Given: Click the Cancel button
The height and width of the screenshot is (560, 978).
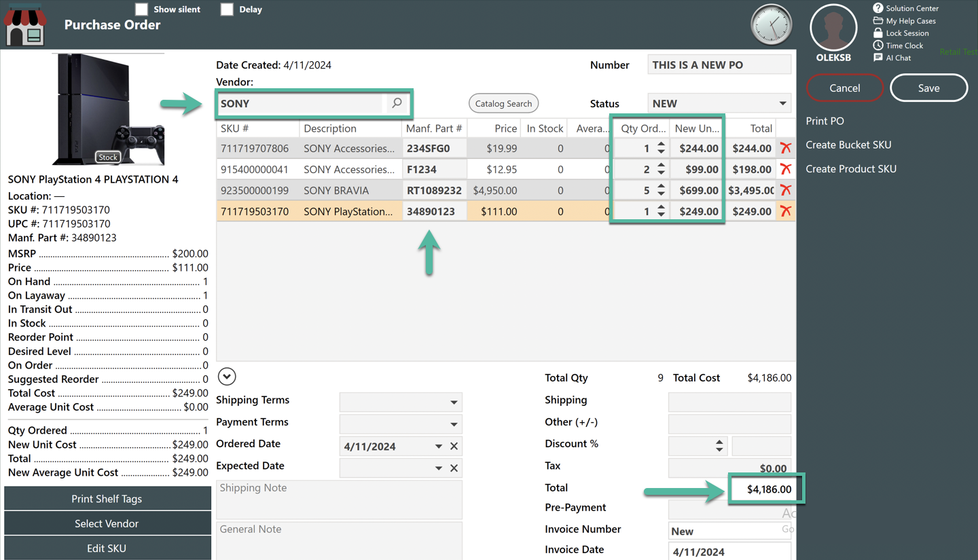Looking at the screenshot, I should (845, 88).
